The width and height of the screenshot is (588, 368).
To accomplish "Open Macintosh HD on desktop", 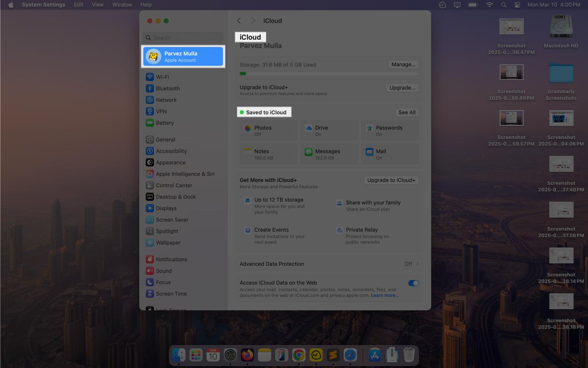I will (x=561, y=32).
